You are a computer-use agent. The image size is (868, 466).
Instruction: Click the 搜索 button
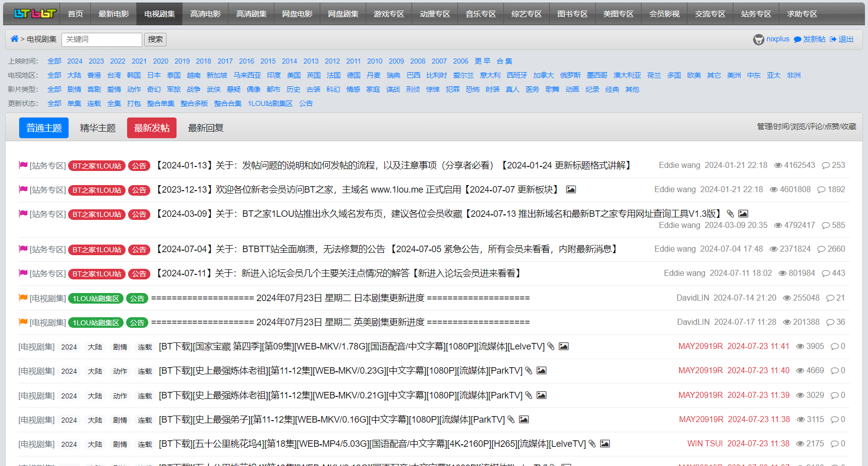pyautogui.click(x=155, y=39)
